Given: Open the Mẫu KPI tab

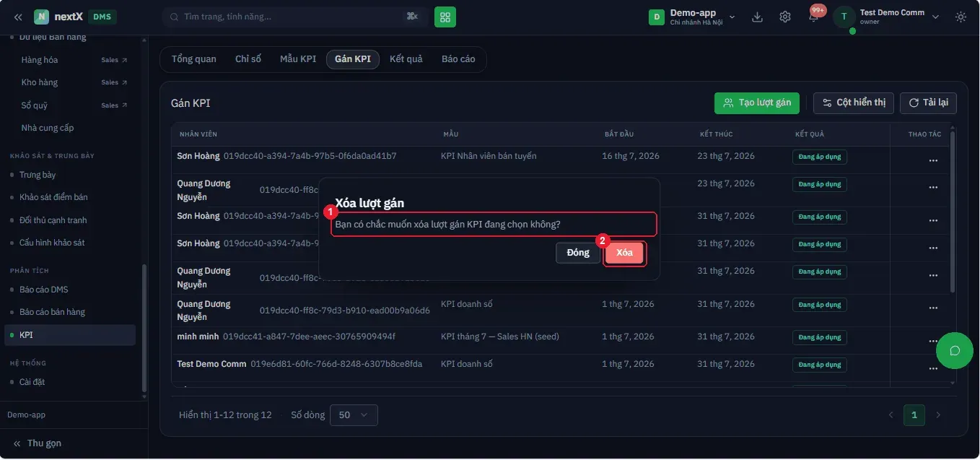Looking at the screenshot, I should [298, 59].
